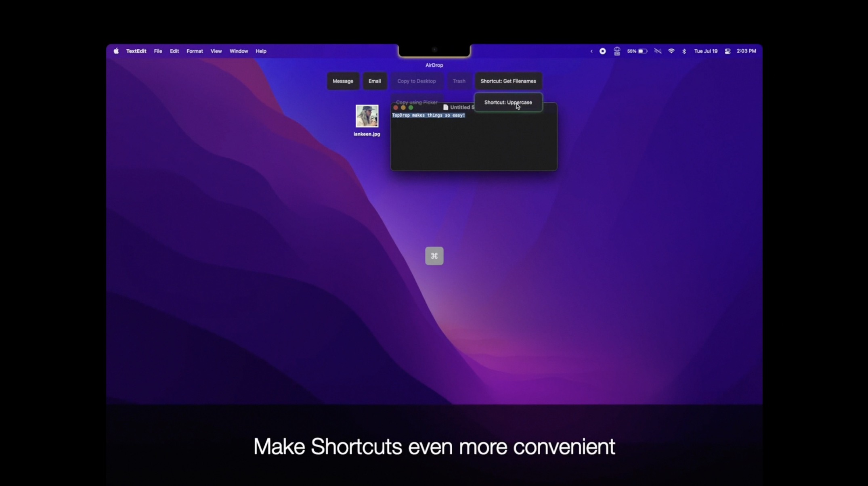Open the muted sound menu bar icon

coord(658,51)
